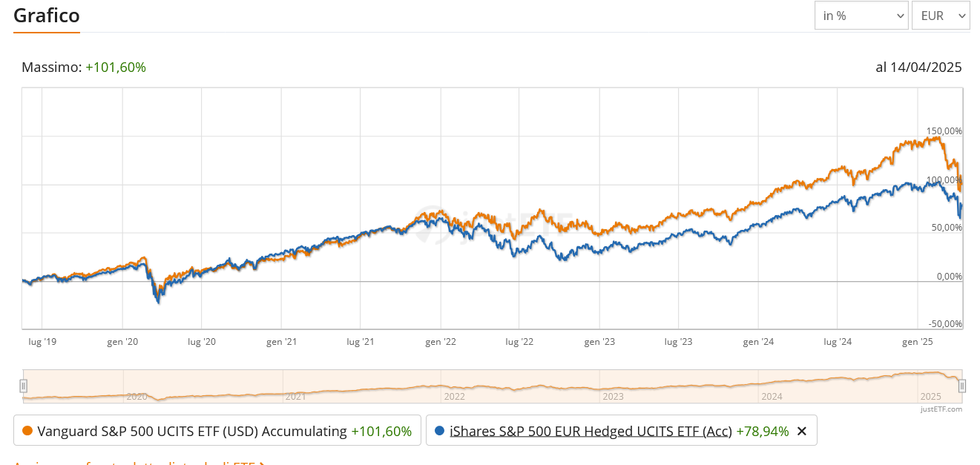Click the Grafico section heading
Screen dimensions: 980x465
46,15
